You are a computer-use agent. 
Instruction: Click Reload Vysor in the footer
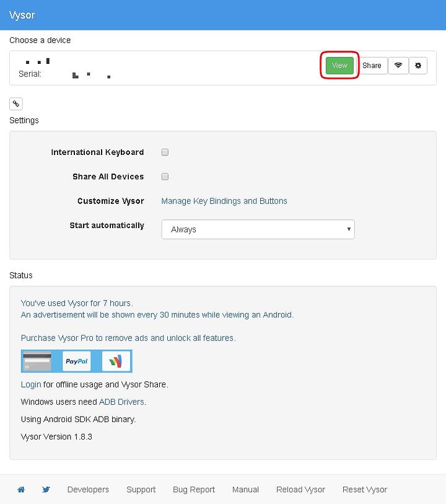click(x=300, y=490)
